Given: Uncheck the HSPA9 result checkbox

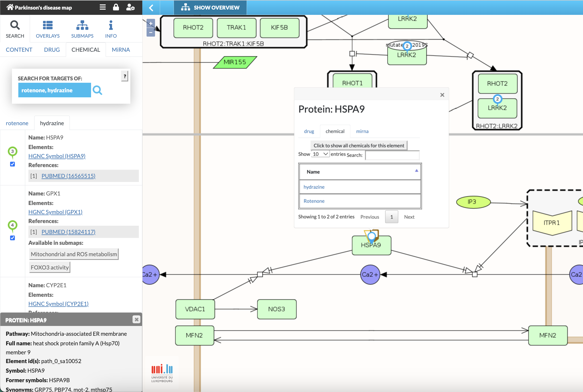Looking at the screenshot, I should click(x=12, y=164).
